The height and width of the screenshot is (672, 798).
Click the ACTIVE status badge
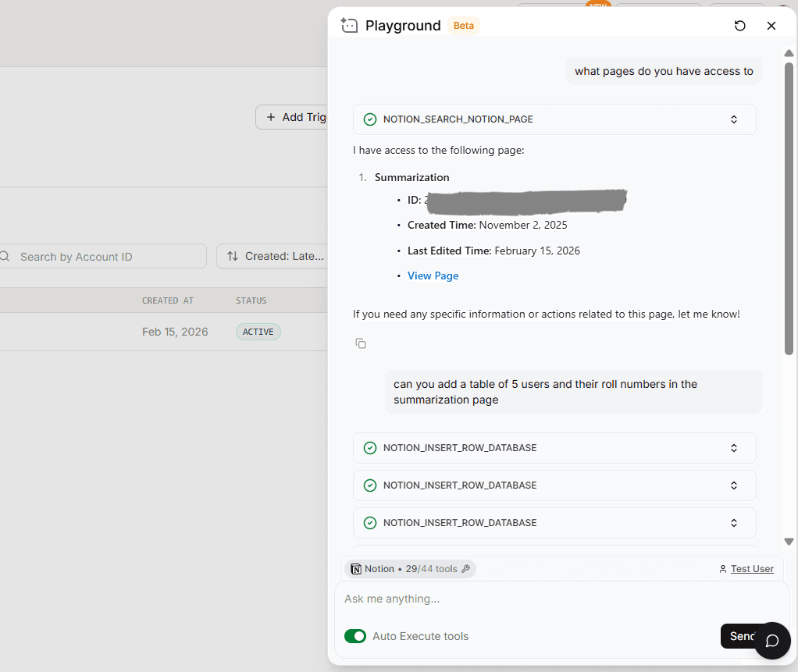(258, 332)
